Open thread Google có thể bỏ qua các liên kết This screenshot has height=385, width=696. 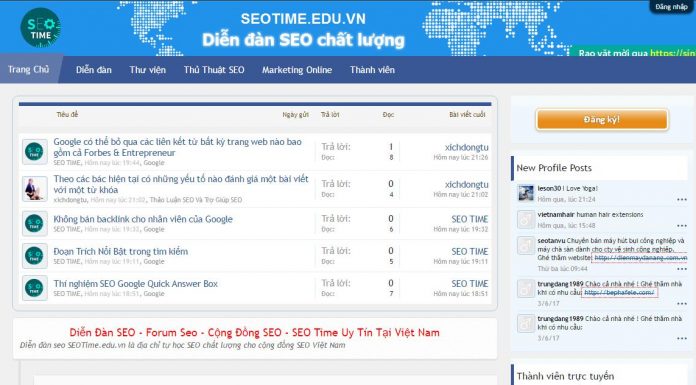pos(178,147)
